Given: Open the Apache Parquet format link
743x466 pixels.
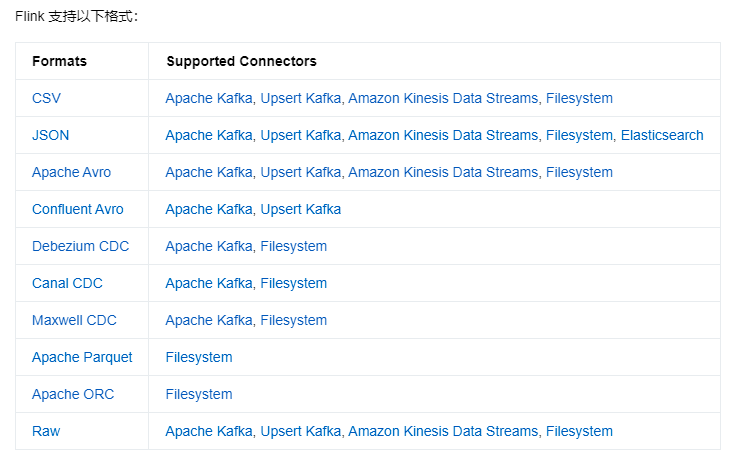Looking at the screenshot, I should pyautogui.click(x=82, y=357).
